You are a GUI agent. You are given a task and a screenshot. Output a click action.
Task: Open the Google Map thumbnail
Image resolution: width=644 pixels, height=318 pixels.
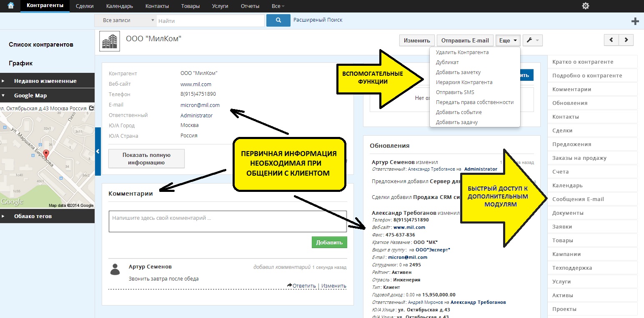point(47,160)
